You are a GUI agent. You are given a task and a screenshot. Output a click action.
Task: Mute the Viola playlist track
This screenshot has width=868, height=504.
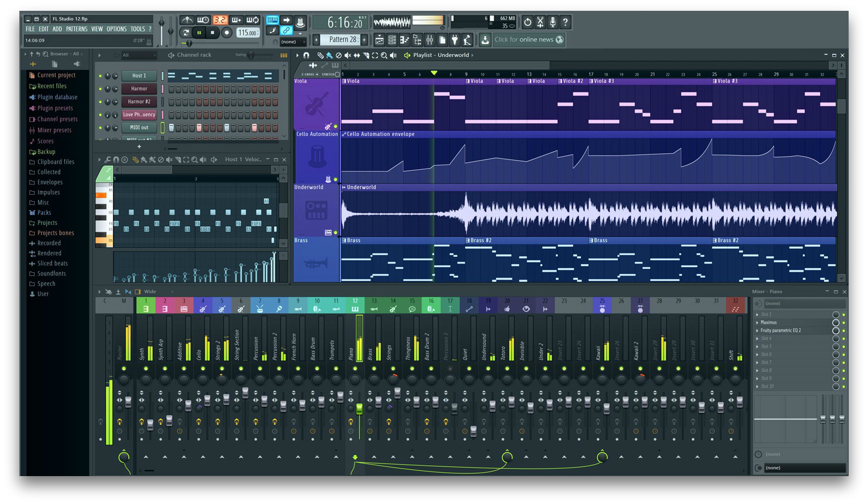335,126
